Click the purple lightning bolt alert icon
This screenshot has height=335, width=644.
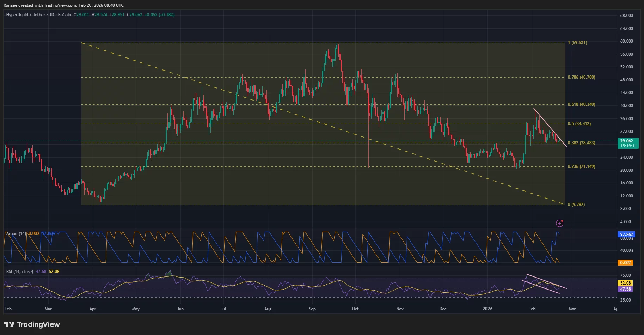560,223
